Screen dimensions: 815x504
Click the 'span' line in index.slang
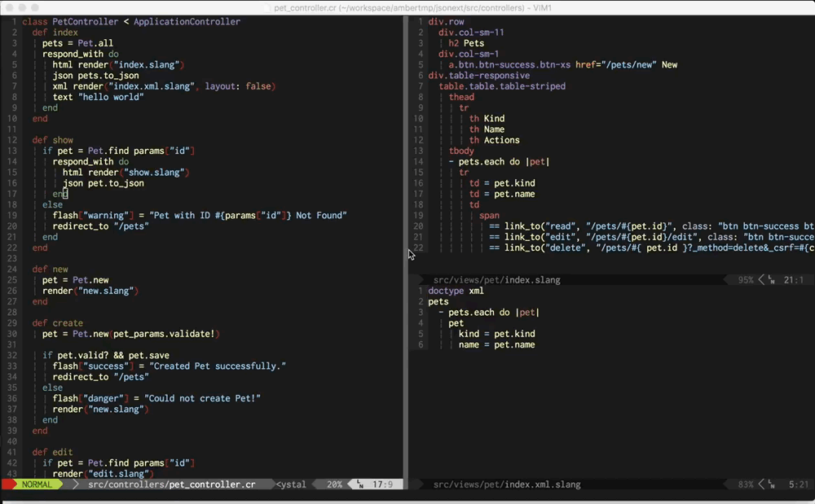[x=489, y=216]
